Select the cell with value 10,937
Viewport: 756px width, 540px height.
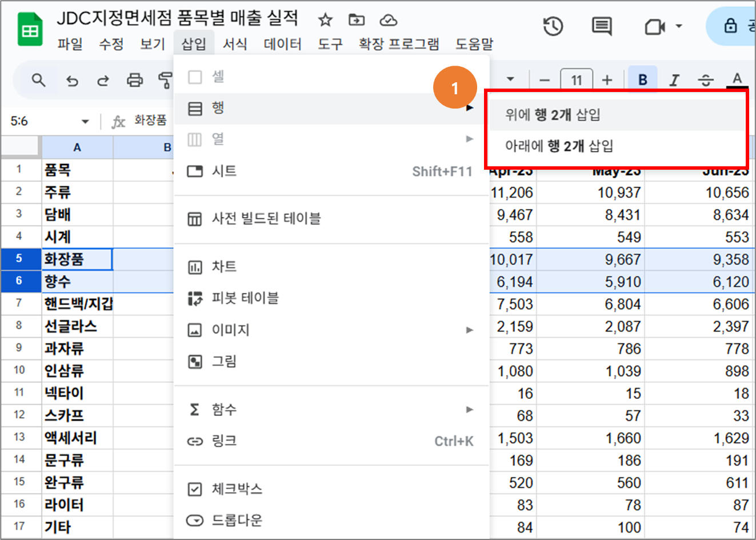[x=591, y=193]
